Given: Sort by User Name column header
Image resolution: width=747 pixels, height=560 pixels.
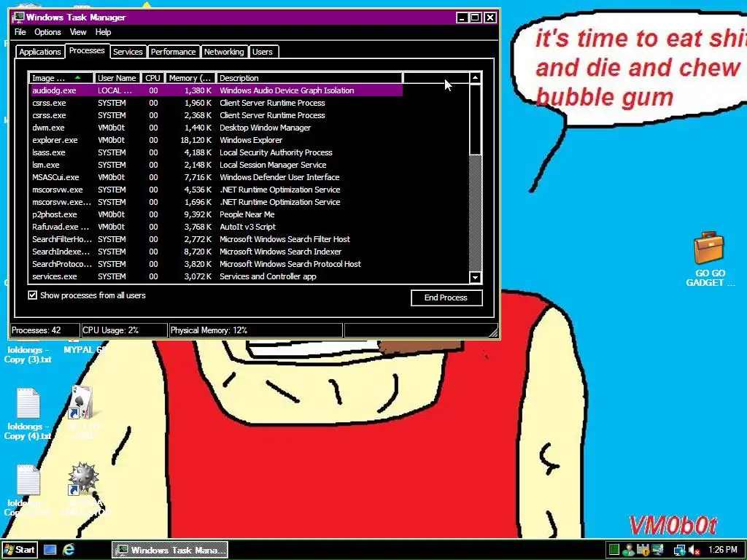Looking at the screenshot, I should coord(117,78).
